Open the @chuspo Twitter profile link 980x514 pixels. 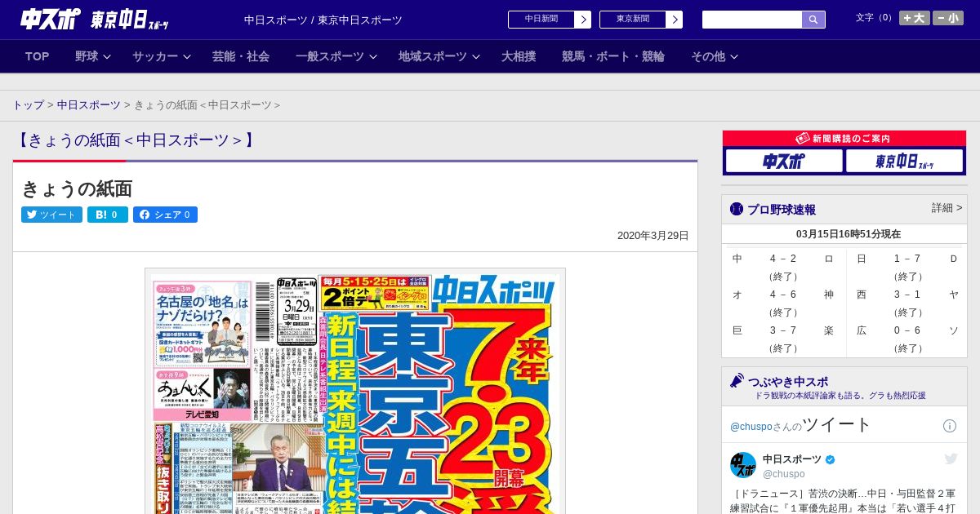tap(751, 427)
